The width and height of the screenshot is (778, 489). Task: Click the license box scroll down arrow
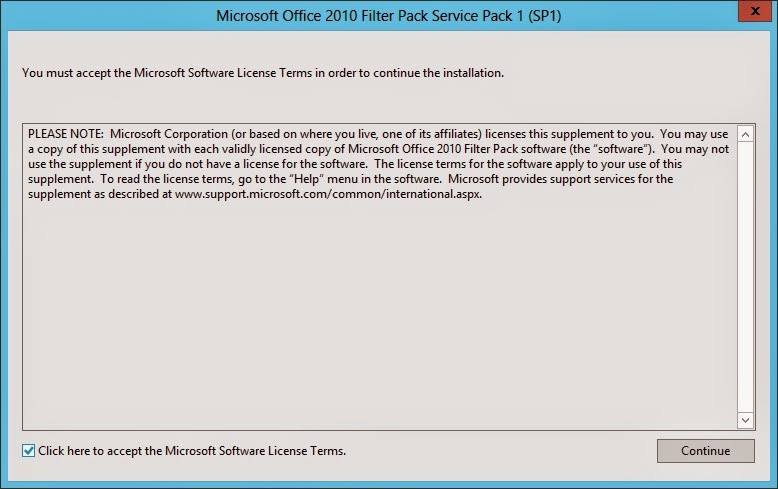click(x=745, y=420)
